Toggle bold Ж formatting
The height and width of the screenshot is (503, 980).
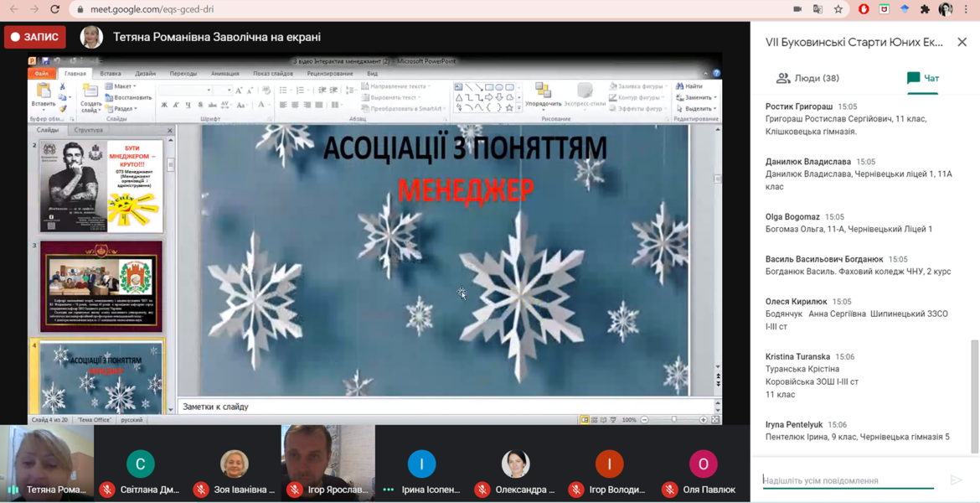(164, 105)
